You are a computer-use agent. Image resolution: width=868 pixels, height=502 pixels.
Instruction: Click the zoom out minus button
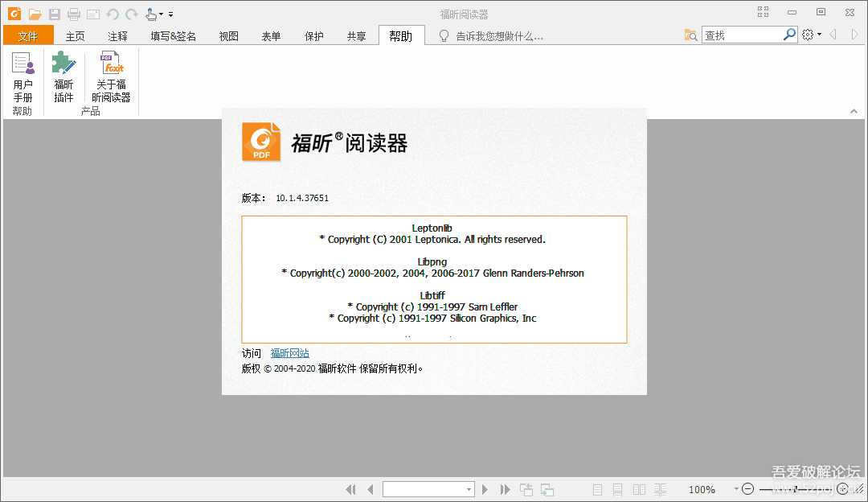point(747,489)
